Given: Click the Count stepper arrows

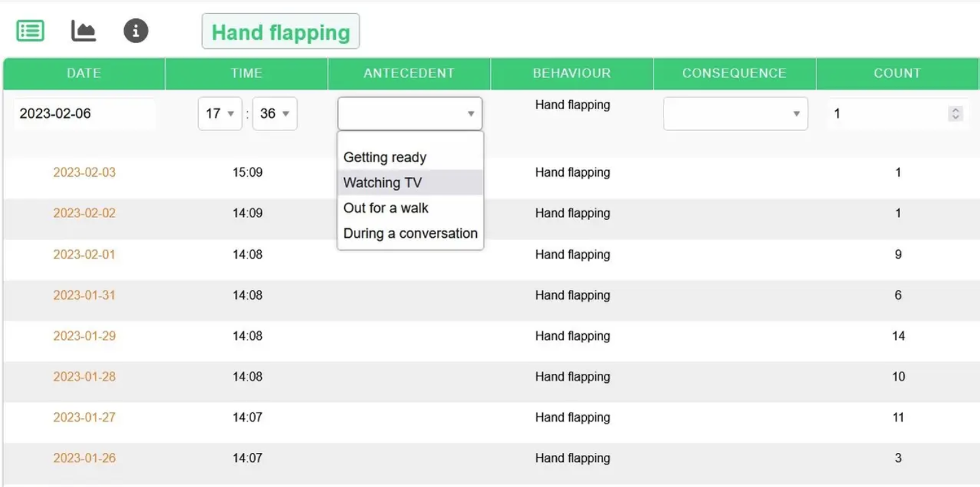Looking at the screenshot, I should pyautogui.click(x=956, y=113).
